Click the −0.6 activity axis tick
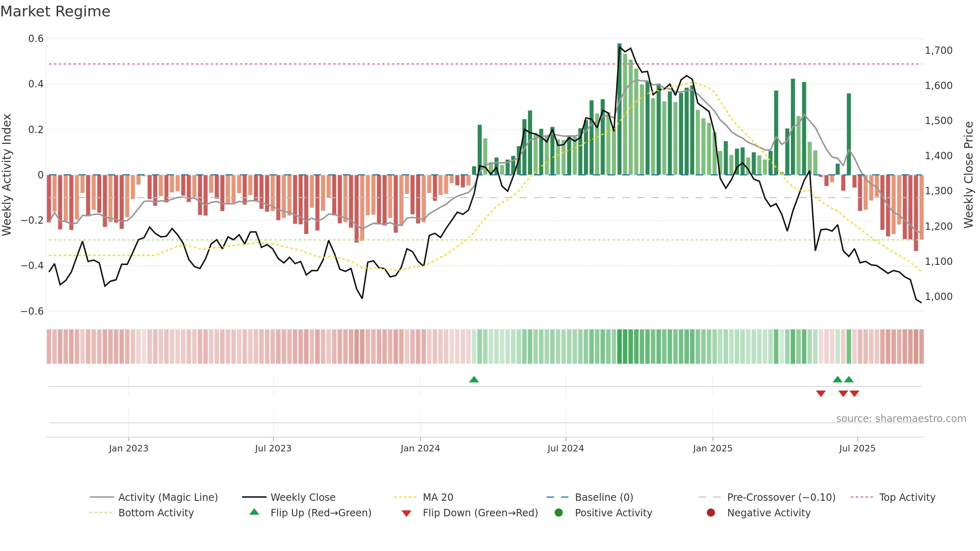This screenshot has width=980, height=551. (x=32, y=311)
